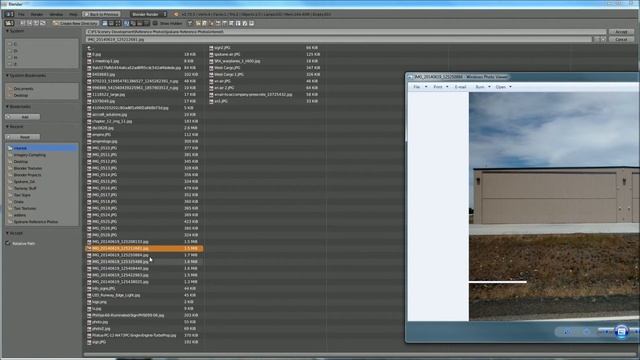Switch to short list display mode

pyautogui.click(x=104, y=23)
